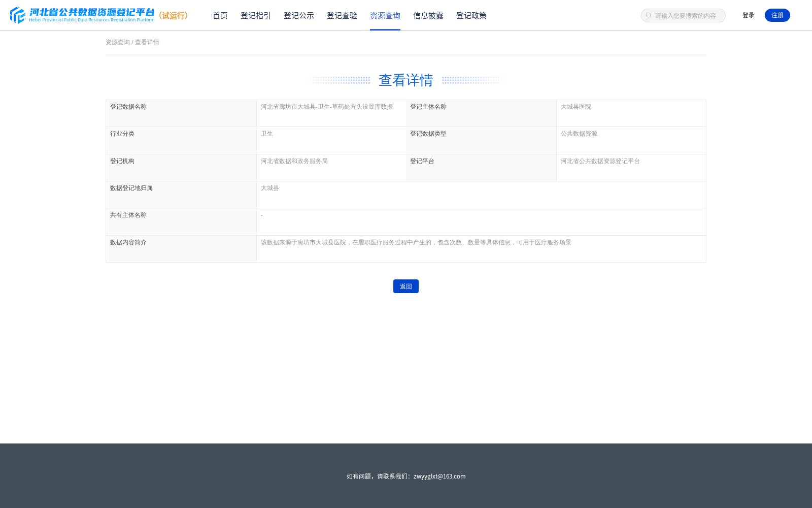The width and height of the screenshot is (812, 508).
Task: Select the 登记查验 navigation item
Action: coord(342,16)
